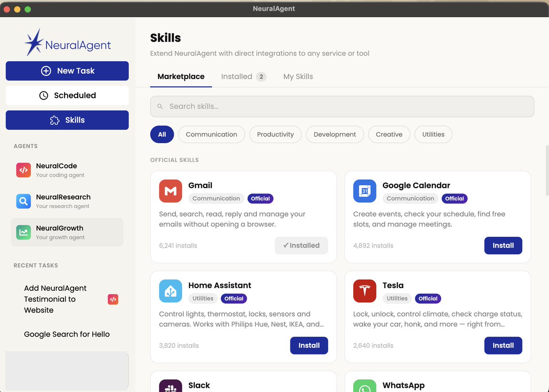
Task: Click the search skills input field
Action: coord(342,106)
